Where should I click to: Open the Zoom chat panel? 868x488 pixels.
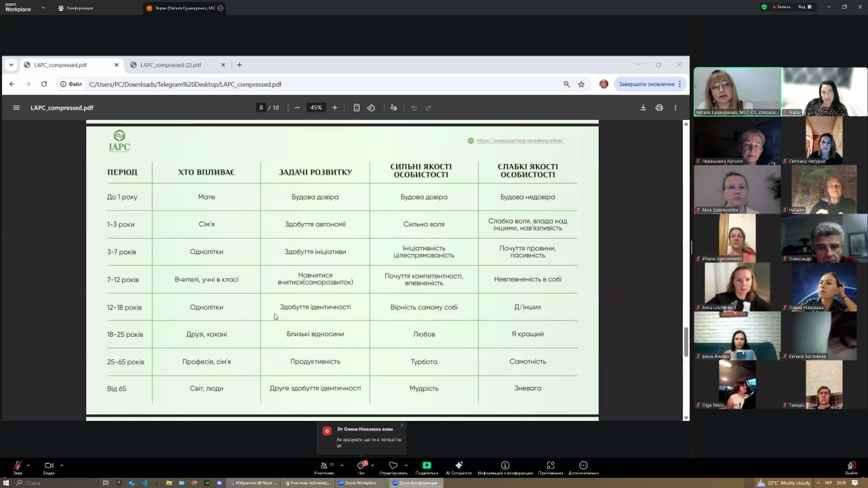[361, 466]
